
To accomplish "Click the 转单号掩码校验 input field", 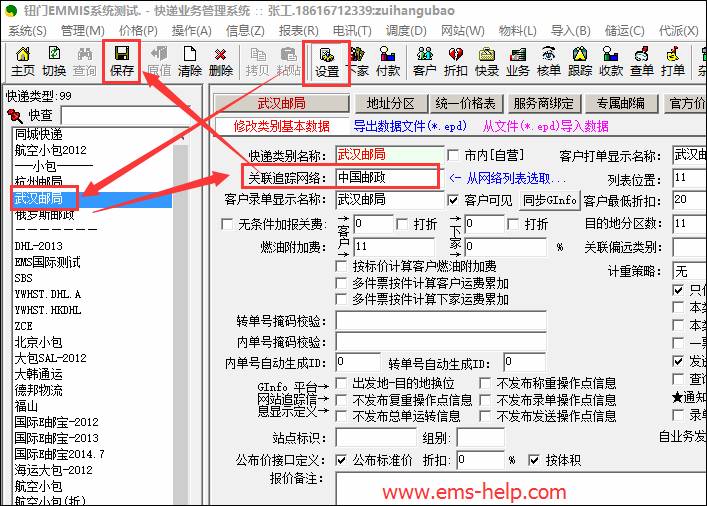I will pos(441,321).
